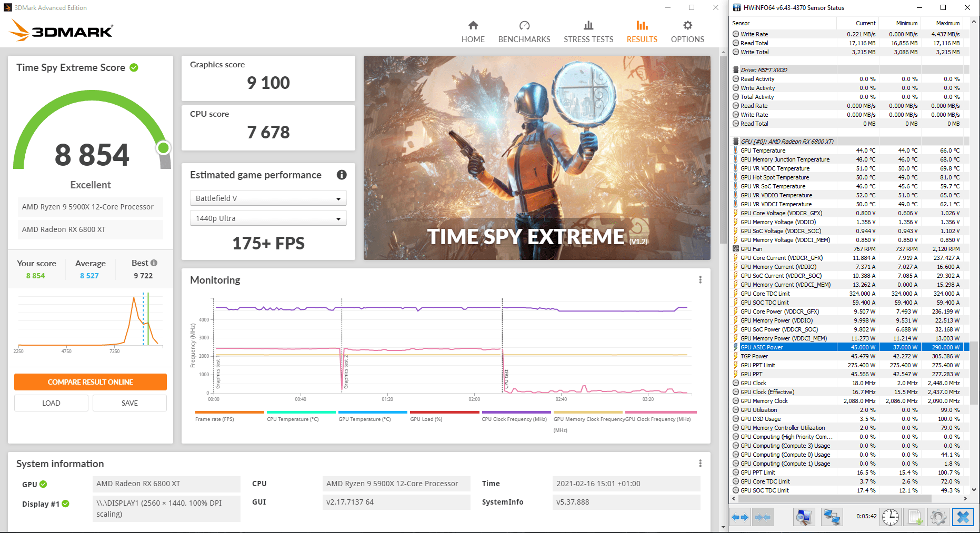The image size is (980, 533).
Task: Toggle CPU Temperature (°C) legend series
Action: coord(301,416)
